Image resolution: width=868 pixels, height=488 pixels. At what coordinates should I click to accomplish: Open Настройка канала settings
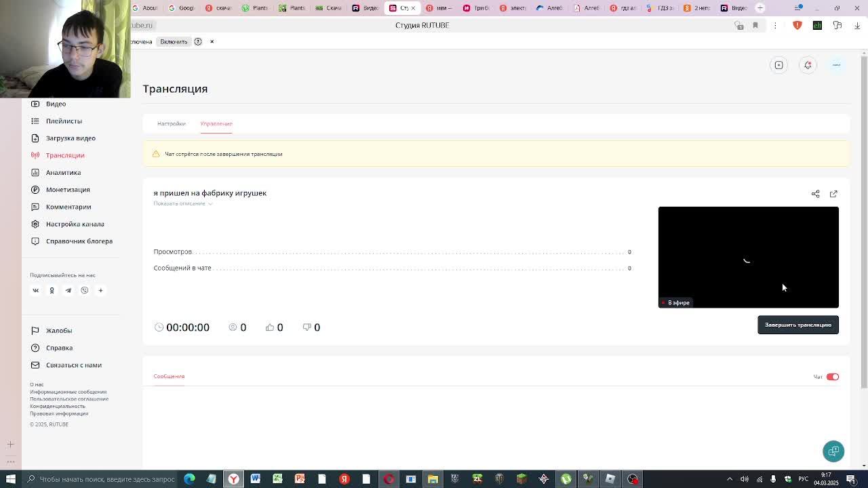75,224
